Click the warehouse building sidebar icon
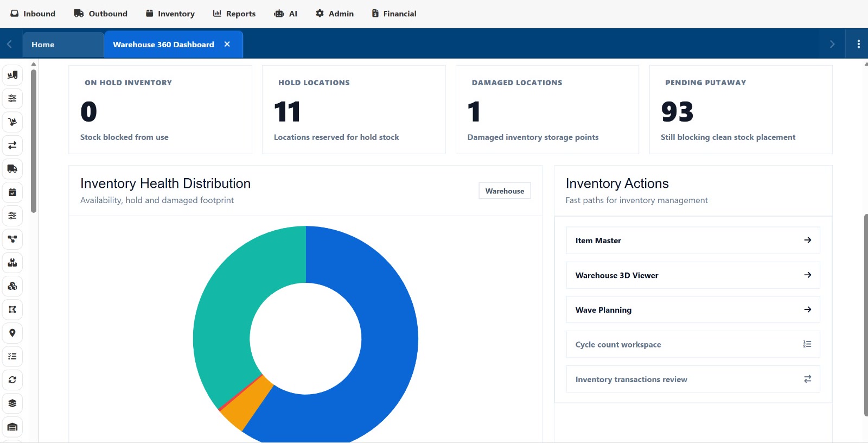The image size is (868, 443). 12,427
